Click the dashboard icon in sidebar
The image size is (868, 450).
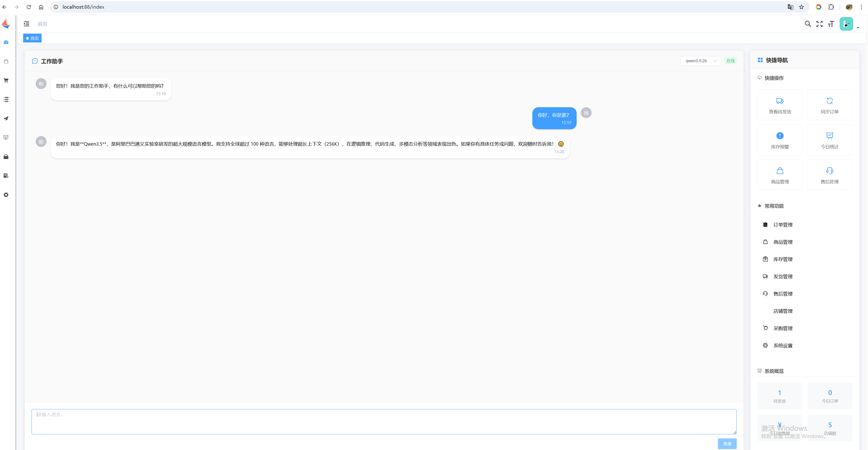(6, 42)
